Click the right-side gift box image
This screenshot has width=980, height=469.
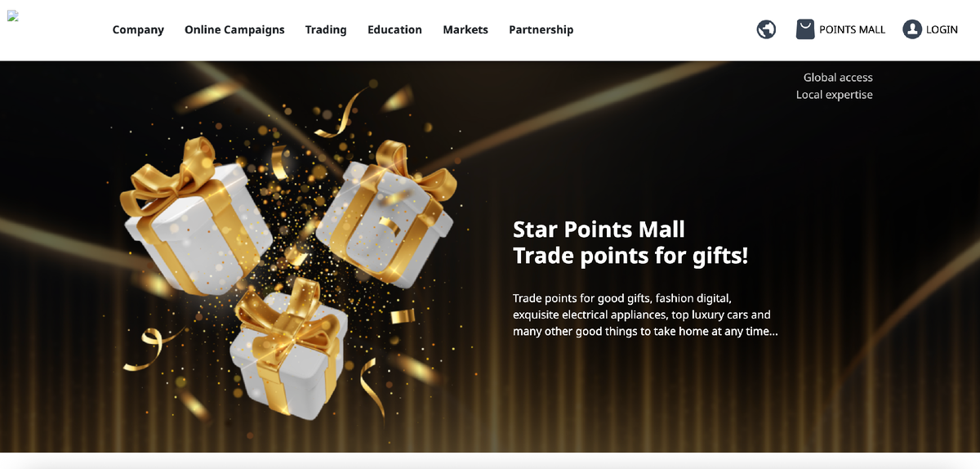[x=385, y=212]
